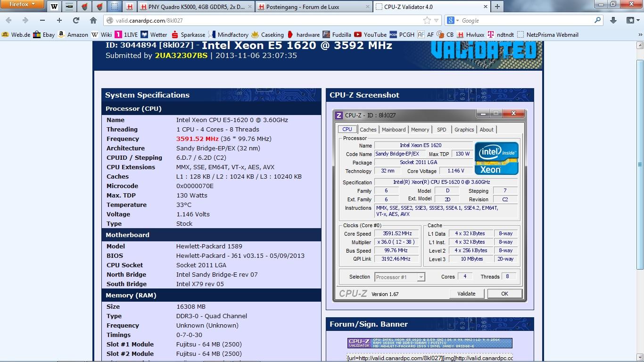This screenshot has height=362, width=644.
Task: Open the Firefox main menu button
Action: coord(22,4)
